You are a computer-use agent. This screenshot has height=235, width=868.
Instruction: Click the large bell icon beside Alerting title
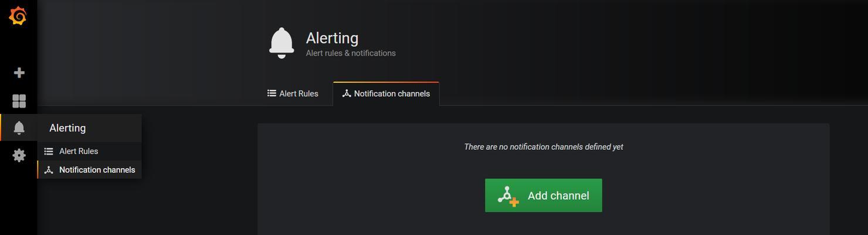point(282,43)
